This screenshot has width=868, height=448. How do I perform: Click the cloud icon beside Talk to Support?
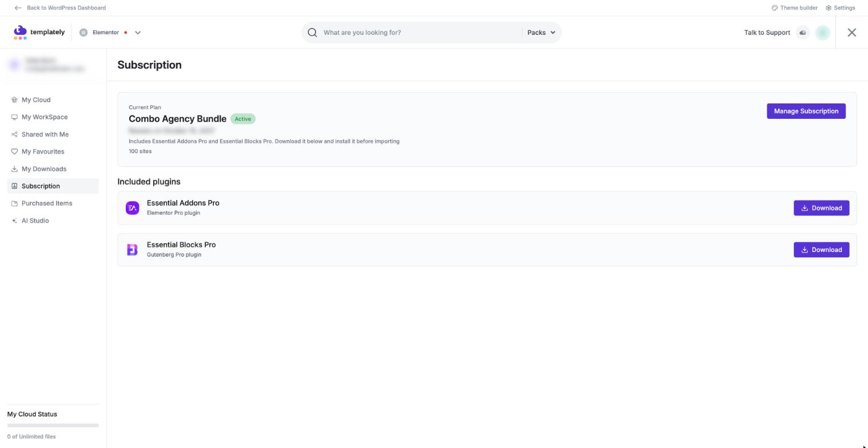[803, 33]
